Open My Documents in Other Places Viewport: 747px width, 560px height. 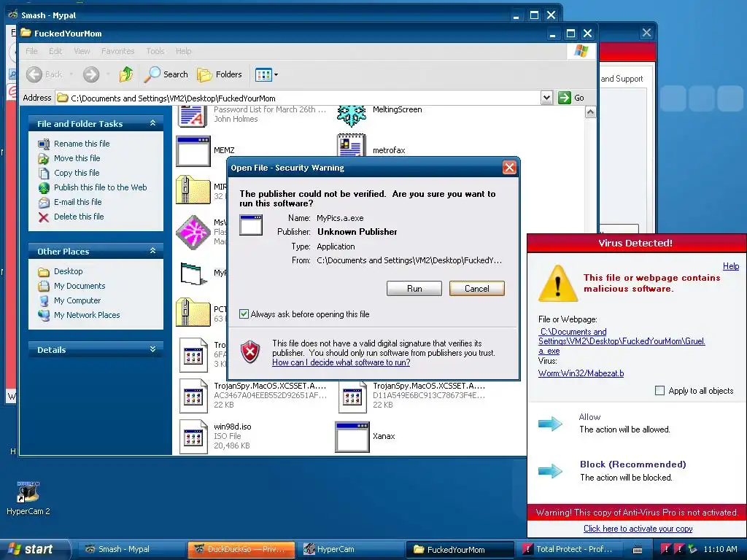click(x=79, y=286)
